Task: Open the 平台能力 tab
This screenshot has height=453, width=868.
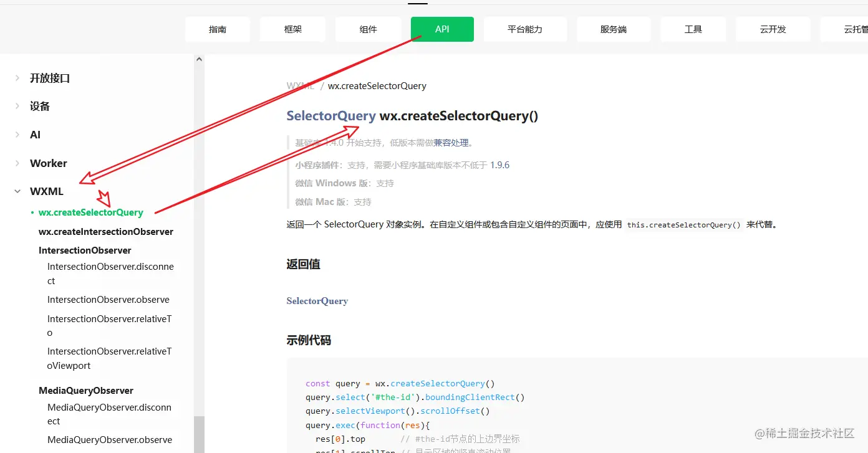Action: coord(525,29)
